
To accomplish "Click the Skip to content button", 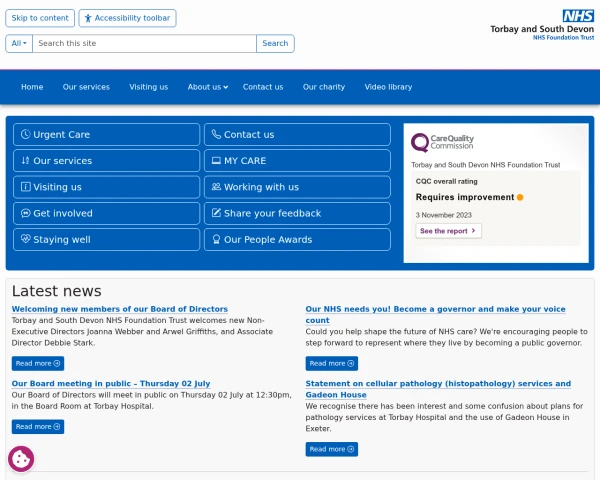I will click(40, 18).
